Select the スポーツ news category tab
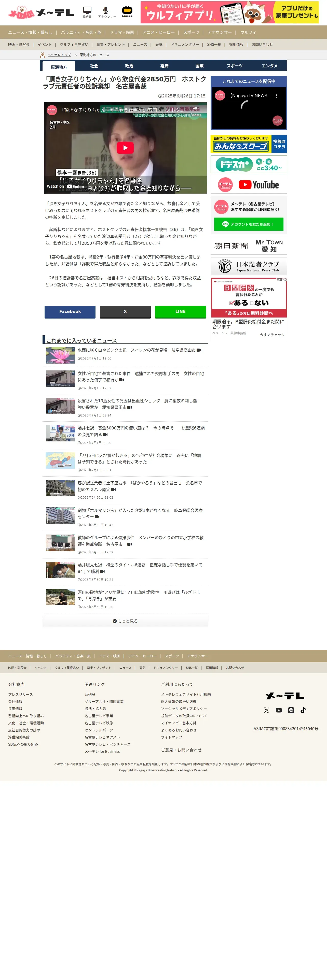Image resolution: width=327 pixels, height=980 pixels. [x=235, y=66]
